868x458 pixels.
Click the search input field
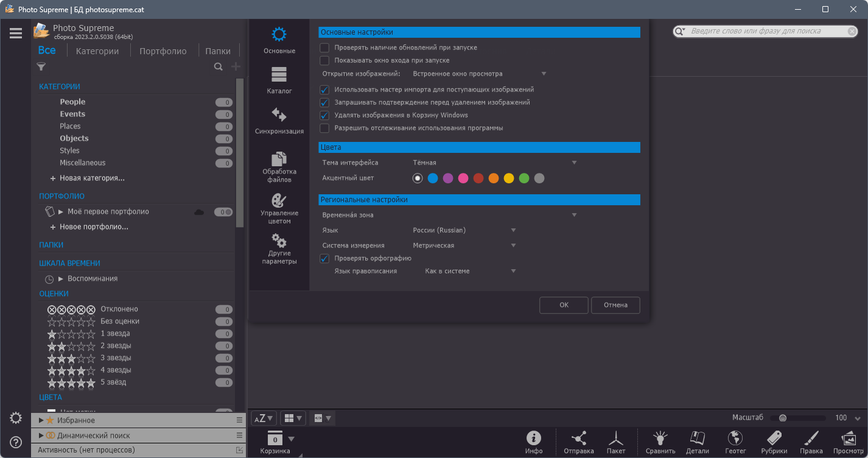click(765, 31)
